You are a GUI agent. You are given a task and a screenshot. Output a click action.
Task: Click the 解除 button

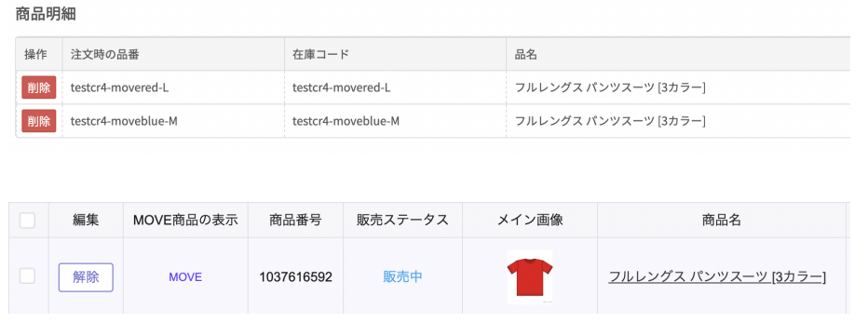point(86,277)
